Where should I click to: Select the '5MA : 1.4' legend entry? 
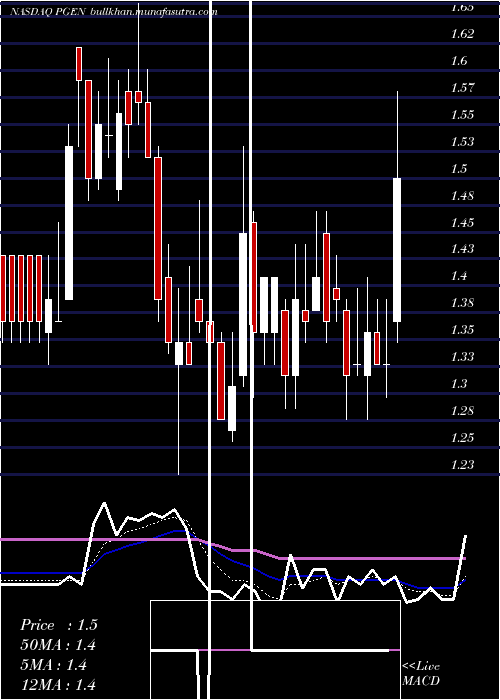tap(53, 665)
